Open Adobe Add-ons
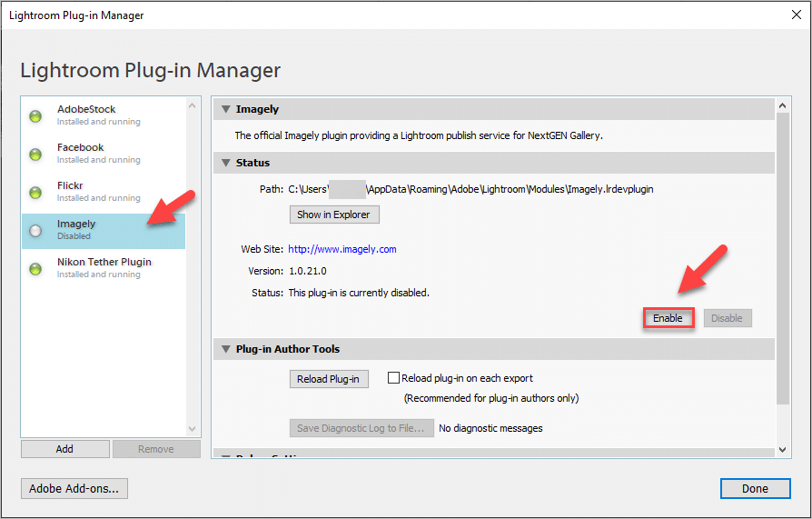 [x=74, y=488]
